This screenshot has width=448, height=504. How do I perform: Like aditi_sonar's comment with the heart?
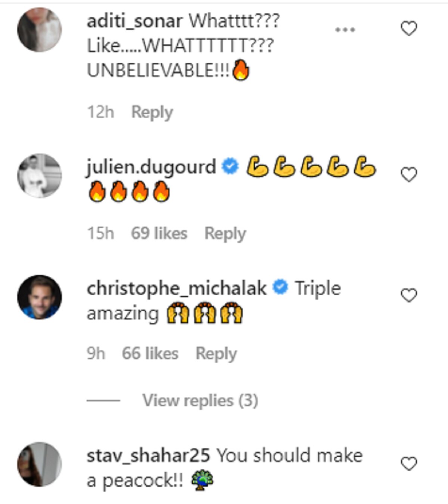coord(408,29)
